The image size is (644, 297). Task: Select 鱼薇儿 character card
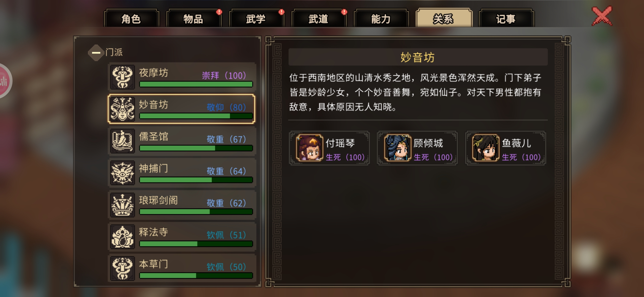tap(506, 148)
